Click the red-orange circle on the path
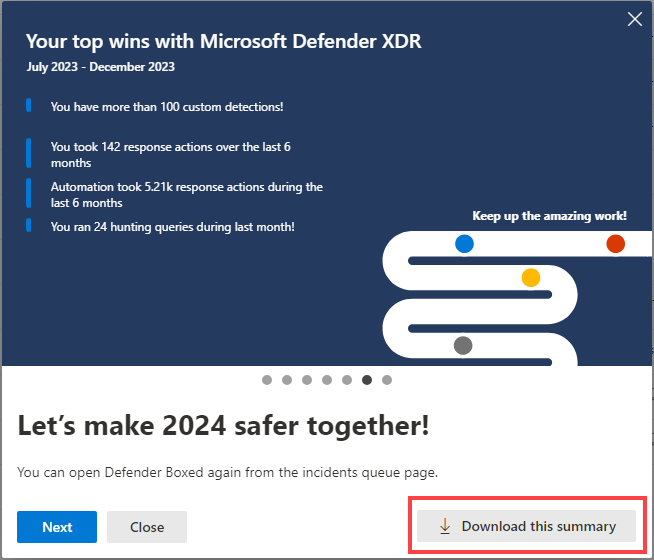The width and height of the screenshot is (654, 560). tap(615, 243)
